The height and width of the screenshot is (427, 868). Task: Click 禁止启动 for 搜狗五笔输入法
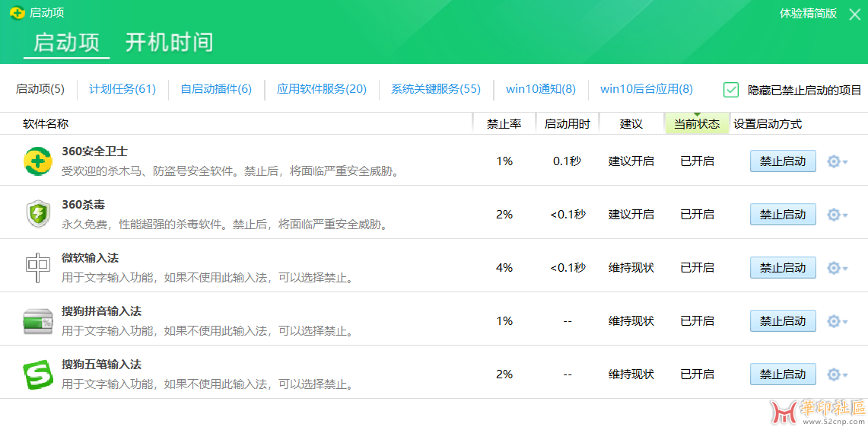[x=783, y=374]
